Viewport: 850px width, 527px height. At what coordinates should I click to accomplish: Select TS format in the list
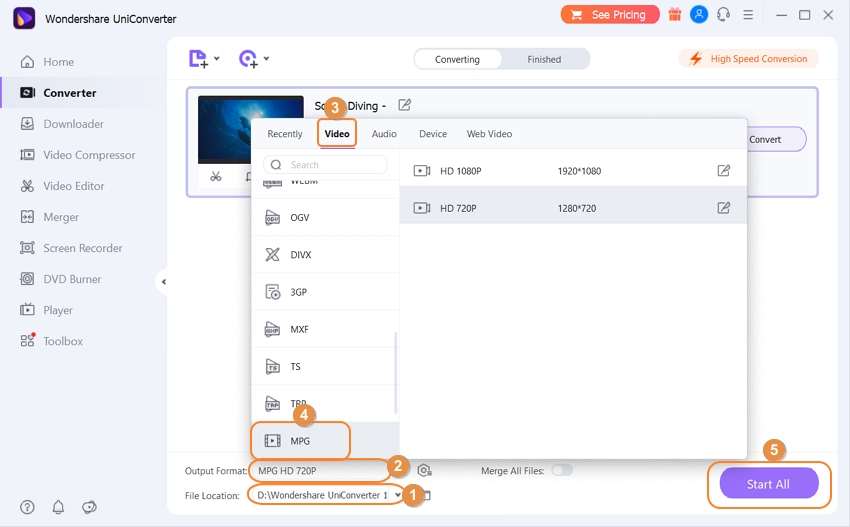(x=325, y=367)
